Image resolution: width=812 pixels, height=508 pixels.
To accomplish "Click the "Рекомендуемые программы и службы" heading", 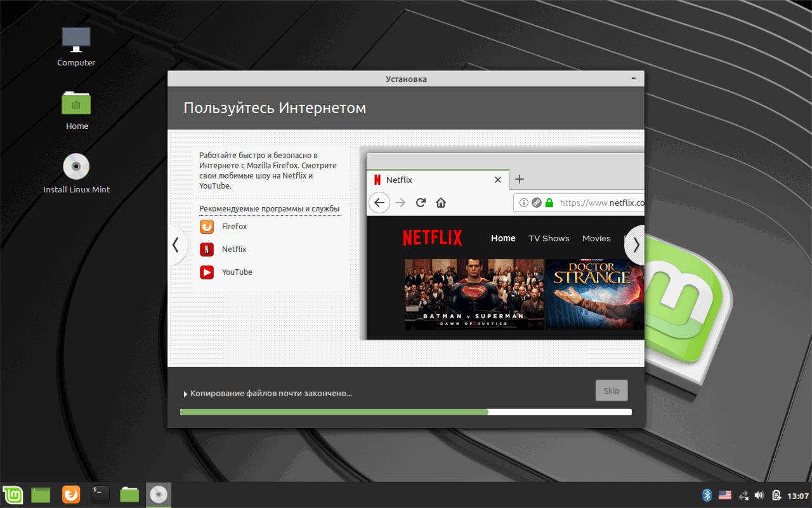I will click(x=269, y=209).
